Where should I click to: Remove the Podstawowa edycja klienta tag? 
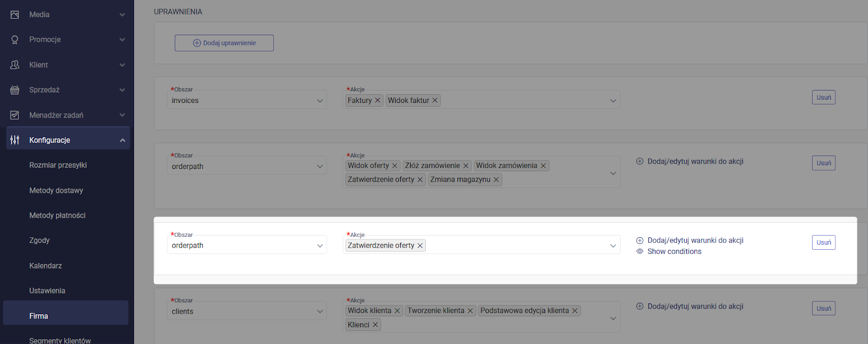coord(575,311)
